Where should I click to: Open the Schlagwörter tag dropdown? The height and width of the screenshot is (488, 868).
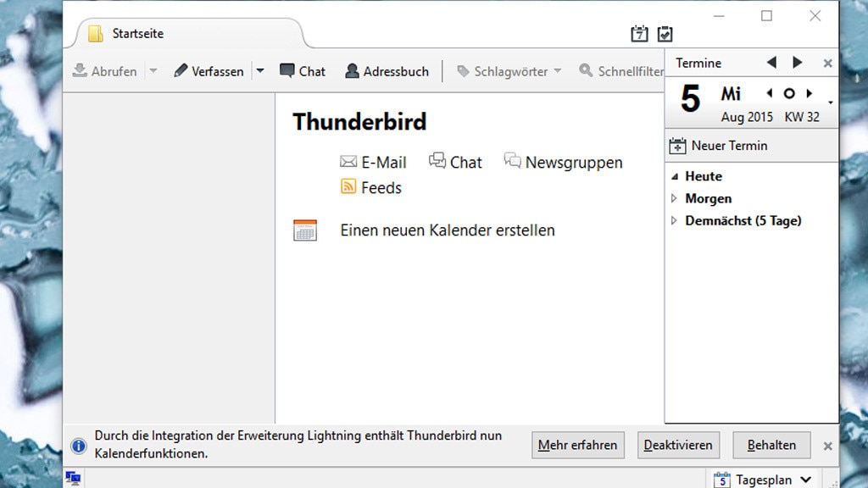click(509, 71)
